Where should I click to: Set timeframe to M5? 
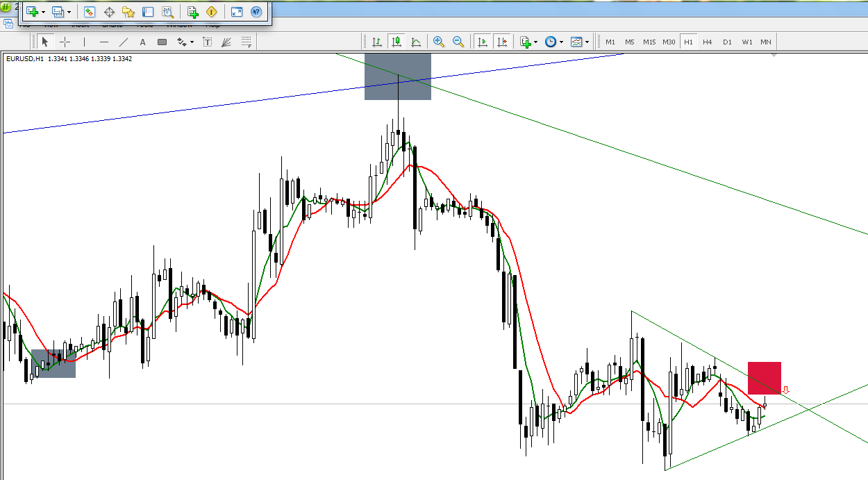(x=630, y=42)
